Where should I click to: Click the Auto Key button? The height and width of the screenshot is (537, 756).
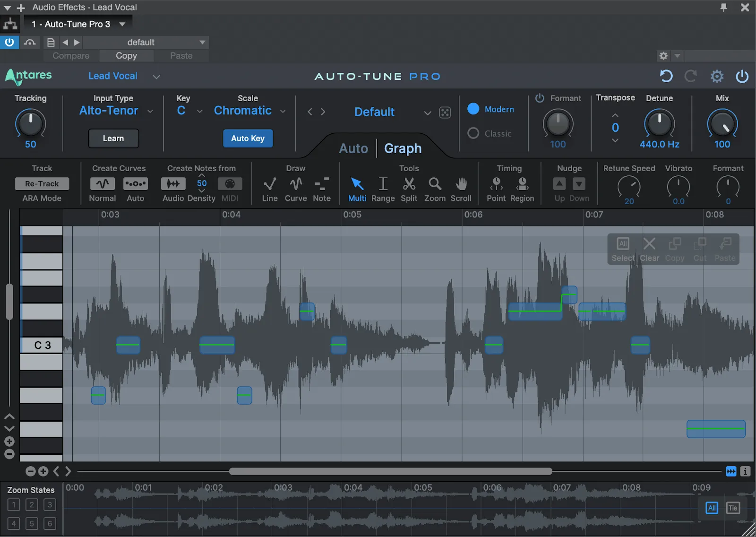click(248, 139)
